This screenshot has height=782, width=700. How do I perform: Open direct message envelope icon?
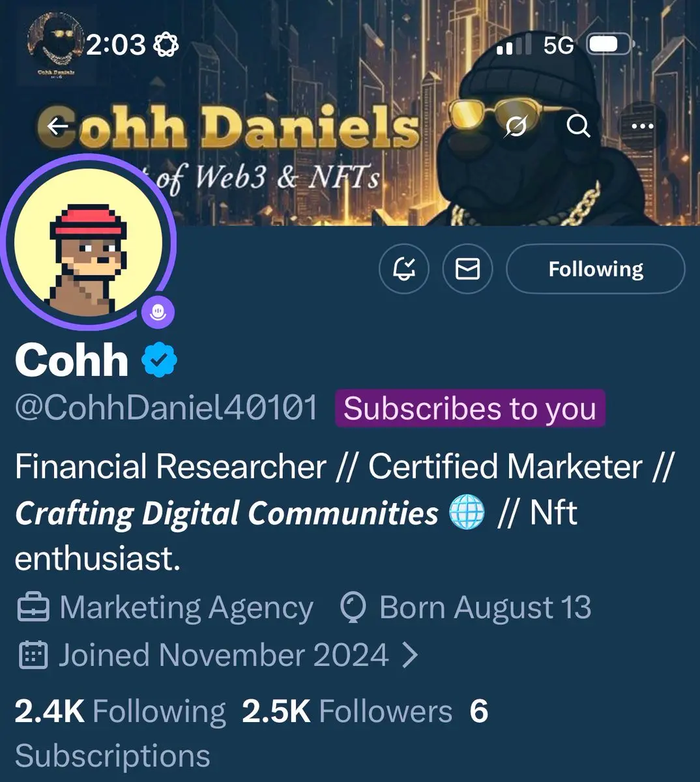(467, 268)
